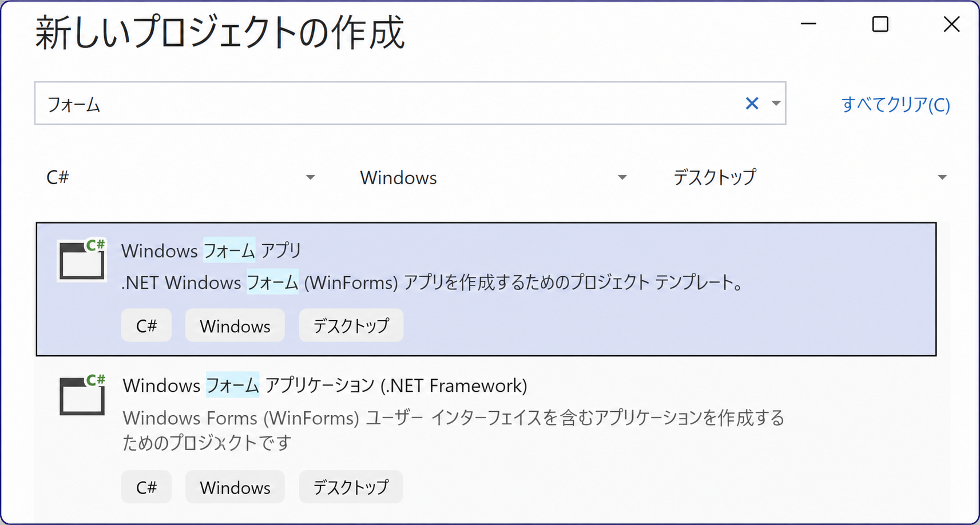The width and height of the screenshot is (980, 525).
Task: Click the Windows Forms (WinForms) ユーザー インターフェイス description
Action: (453, 430)
